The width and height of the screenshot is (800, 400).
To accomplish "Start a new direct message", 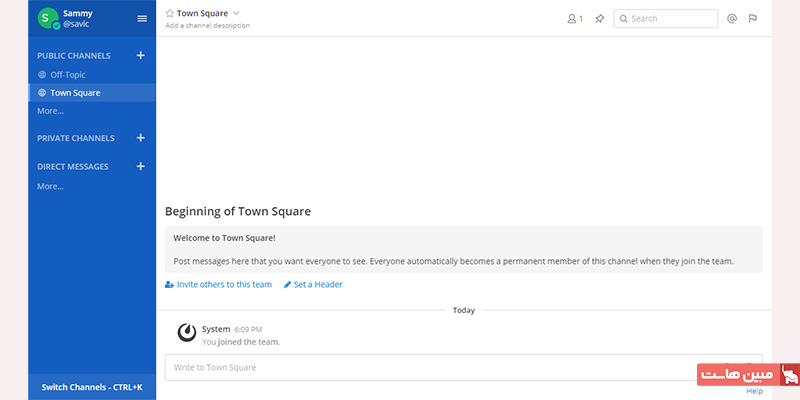I will coord(141,166).
